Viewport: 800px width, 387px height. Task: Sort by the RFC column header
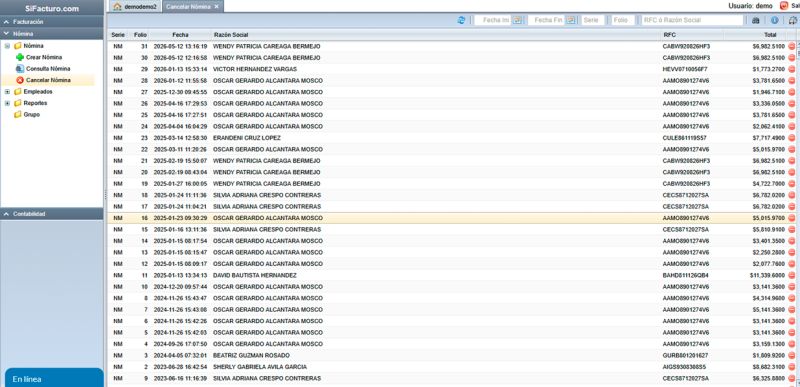(692, 35)
